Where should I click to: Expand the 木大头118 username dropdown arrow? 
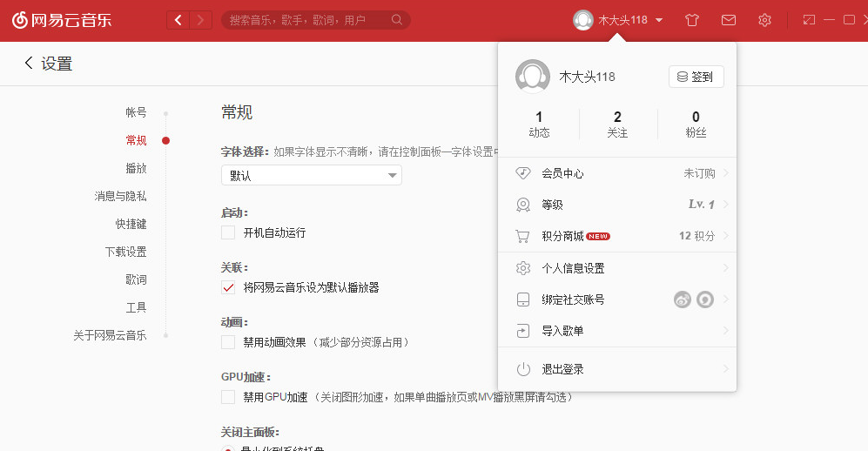point(659,21)
